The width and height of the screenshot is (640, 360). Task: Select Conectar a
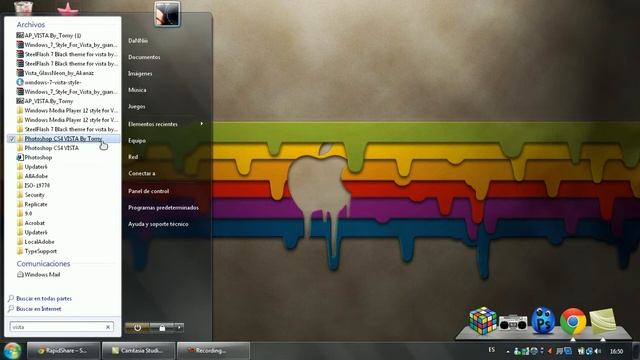point(141,173)
